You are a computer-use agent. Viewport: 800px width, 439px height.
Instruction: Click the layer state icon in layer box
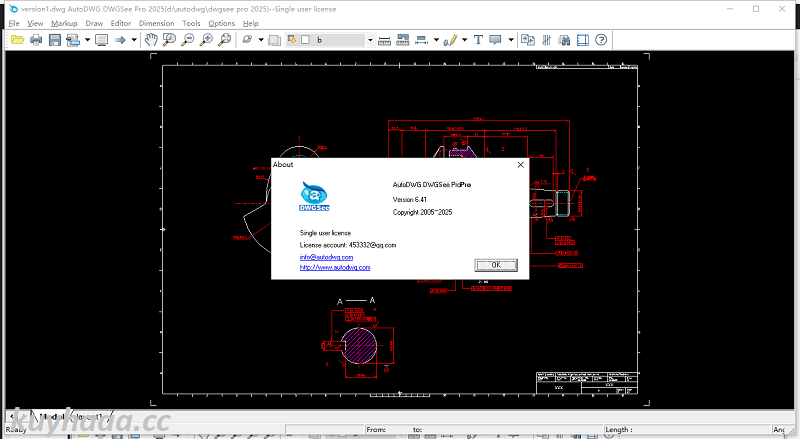[292, 39]
